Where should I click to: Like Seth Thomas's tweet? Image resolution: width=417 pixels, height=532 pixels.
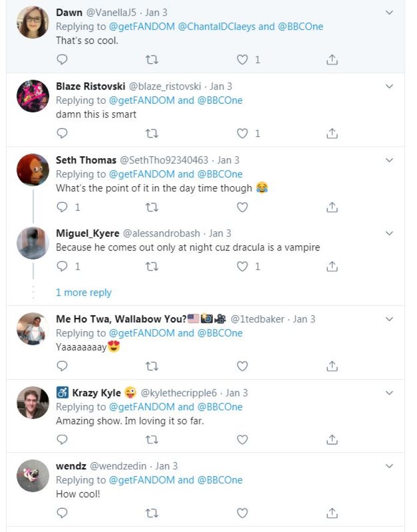[x=243, y=207]
